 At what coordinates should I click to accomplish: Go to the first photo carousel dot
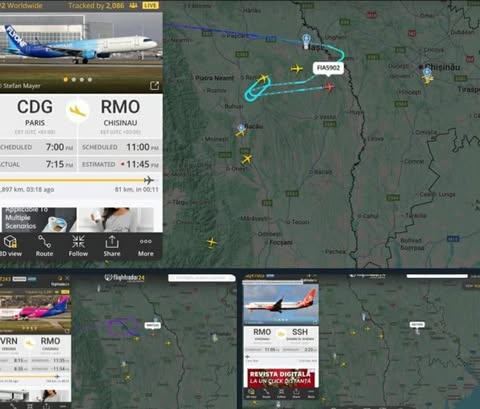66,80
